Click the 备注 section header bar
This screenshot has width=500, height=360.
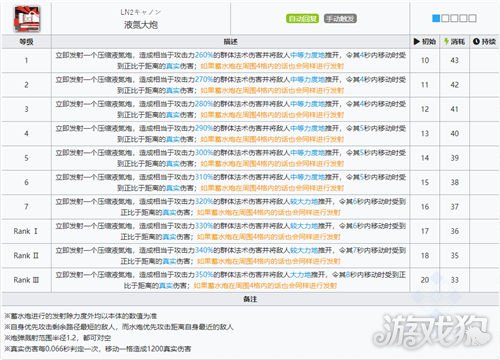(250, 299)
